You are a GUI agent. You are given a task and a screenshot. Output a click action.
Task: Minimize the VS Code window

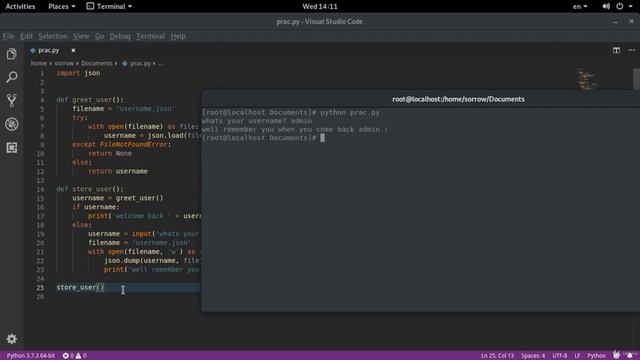click(x=616, y=22)
